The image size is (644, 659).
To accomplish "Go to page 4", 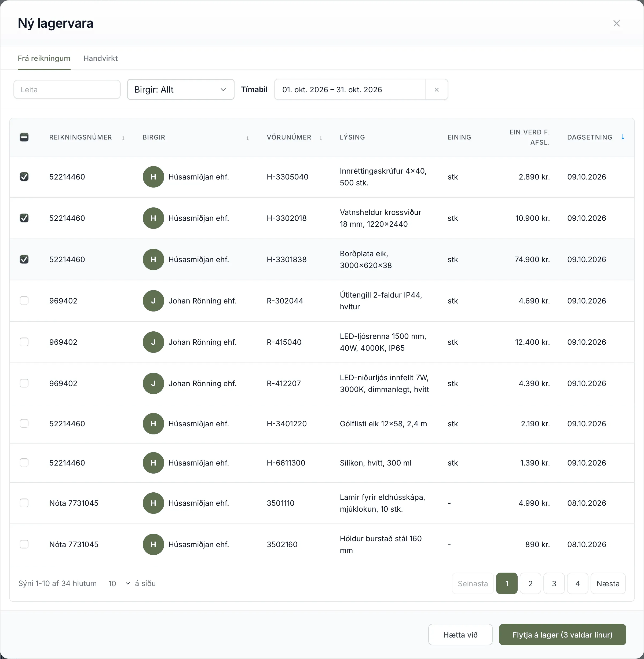I will point(578,584).
